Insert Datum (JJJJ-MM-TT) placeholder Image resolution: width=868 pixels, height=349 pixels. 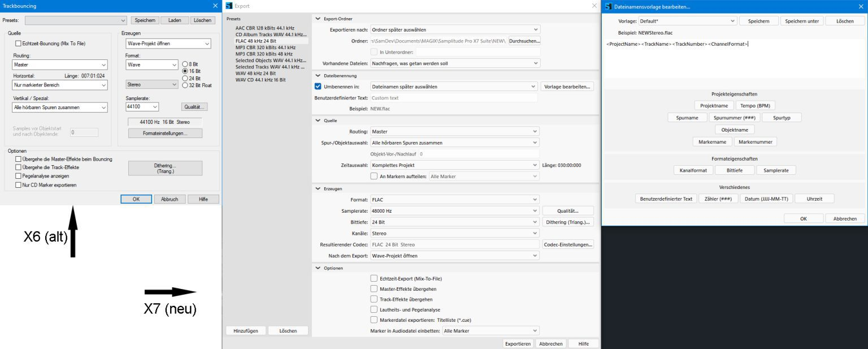(767, 199)
